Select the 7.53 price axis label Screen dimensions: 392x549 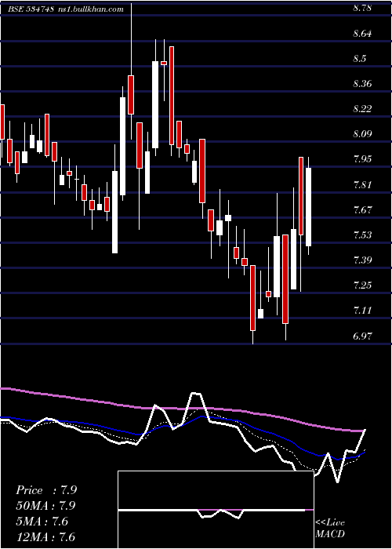(362, 235)
